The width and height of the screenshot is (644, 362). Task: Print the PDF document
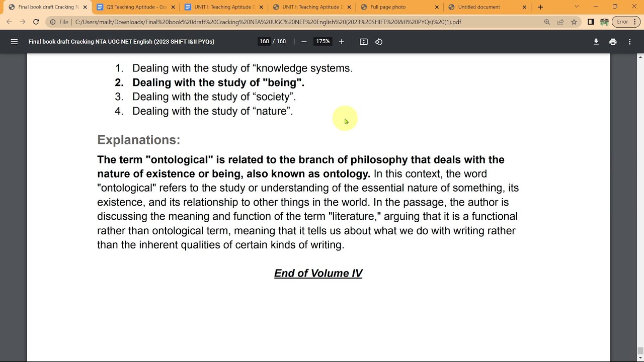(613, 42)
